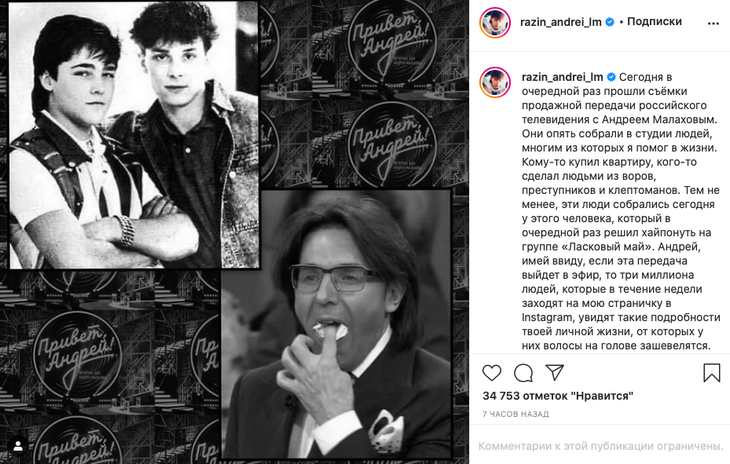Click the tagged people icon on the photo
This screenshot has height=464, width=730.
(x=18, y=446)
